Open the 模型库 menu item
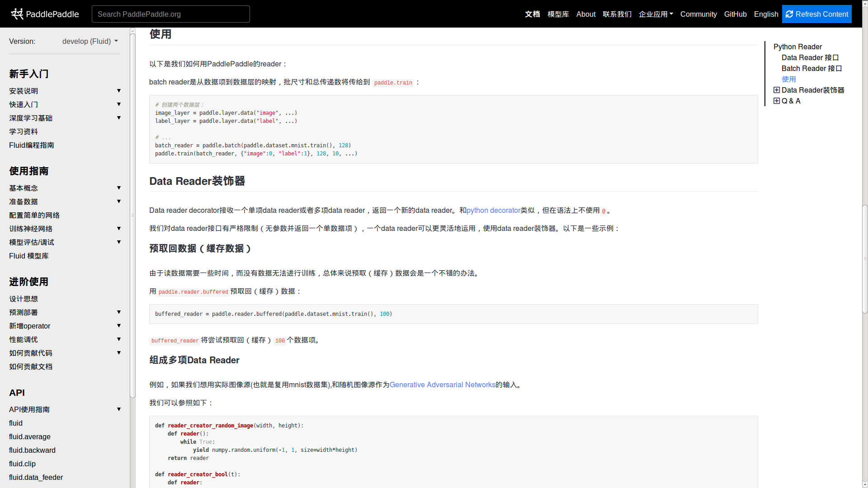This screenshot has width=868, height=488. coord(558,14)
